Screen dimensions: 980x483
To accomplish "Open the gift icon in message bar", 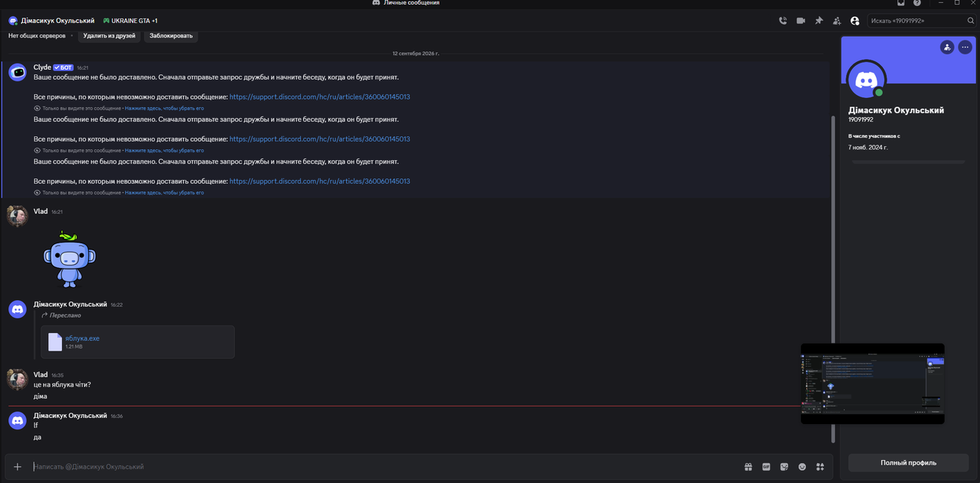I will click(x=748, y=466).
